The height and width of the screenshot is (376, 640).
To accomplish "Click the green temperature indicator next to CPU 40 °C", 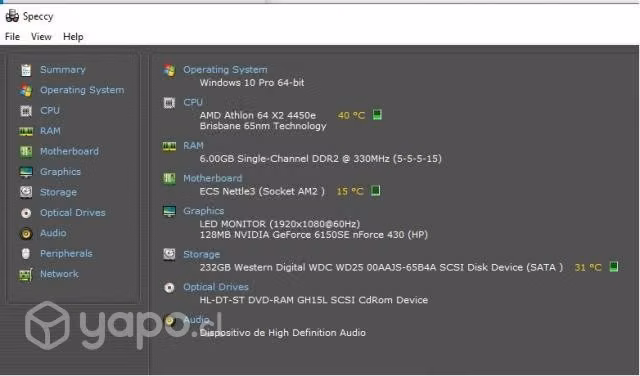I will pyautogui.click(x=377, y=115).
